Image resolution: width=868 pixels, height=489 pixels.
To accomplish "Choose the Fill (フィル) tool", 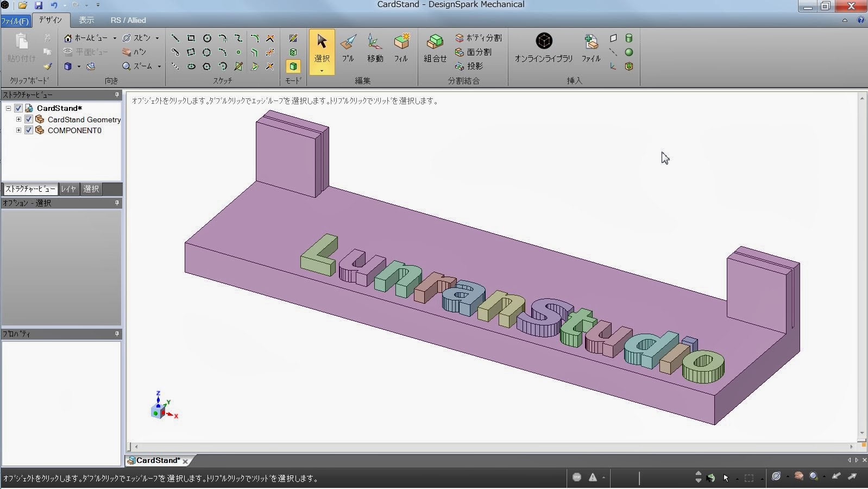I will coord(401,48).
